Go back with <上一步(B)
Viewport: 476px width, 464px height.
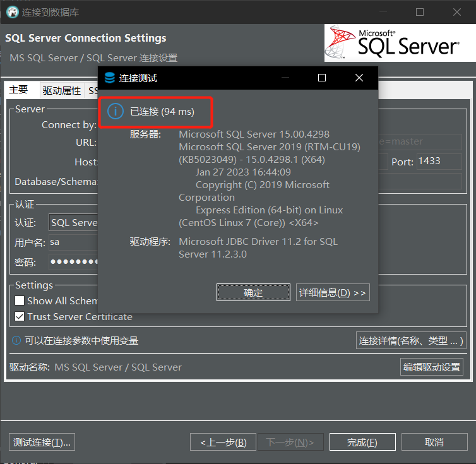coord(223,442)
